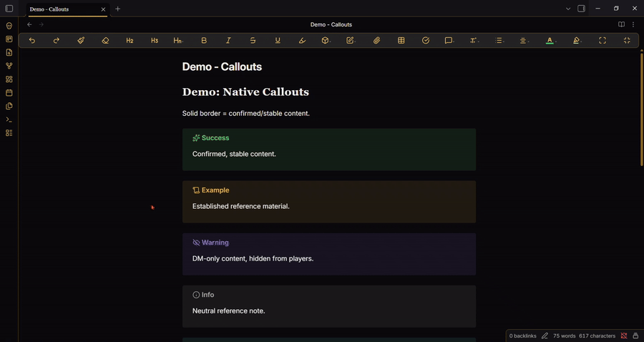Viewport: 644px width, 342px height.
Task: Click the Example callout title
Action: click(215, 190)
